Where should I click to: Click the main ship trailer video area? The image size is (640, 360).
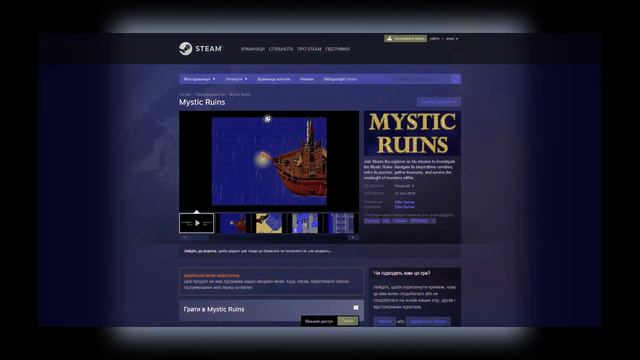click(269, 162)
